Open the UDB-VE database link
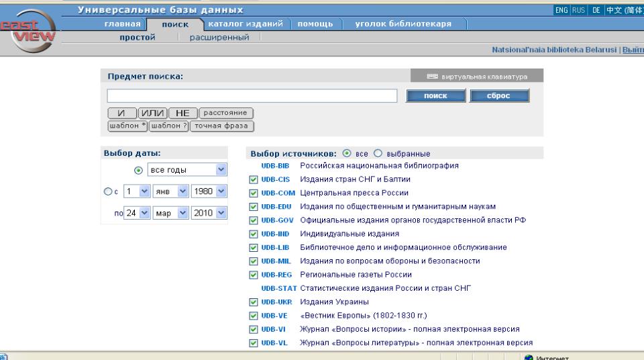Viewport: 644px width, 360px height. point(274,316)
